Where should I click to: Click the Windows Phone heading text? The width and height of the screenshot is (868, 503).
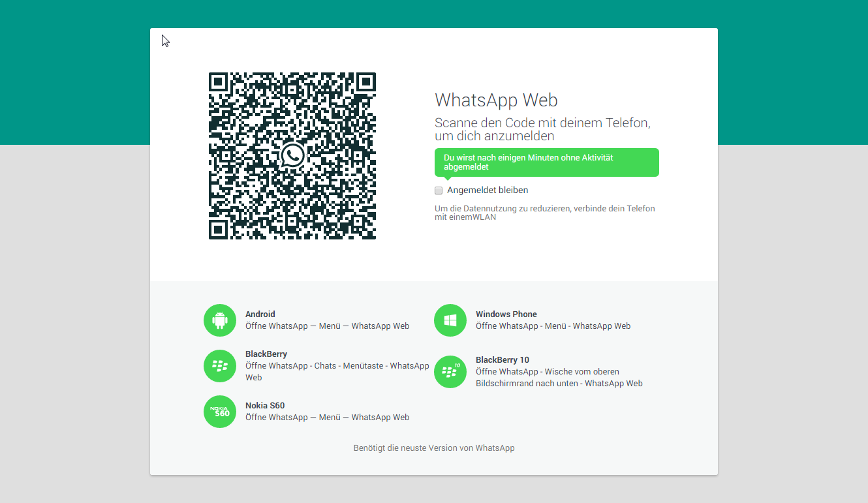(x=506, y=314)
